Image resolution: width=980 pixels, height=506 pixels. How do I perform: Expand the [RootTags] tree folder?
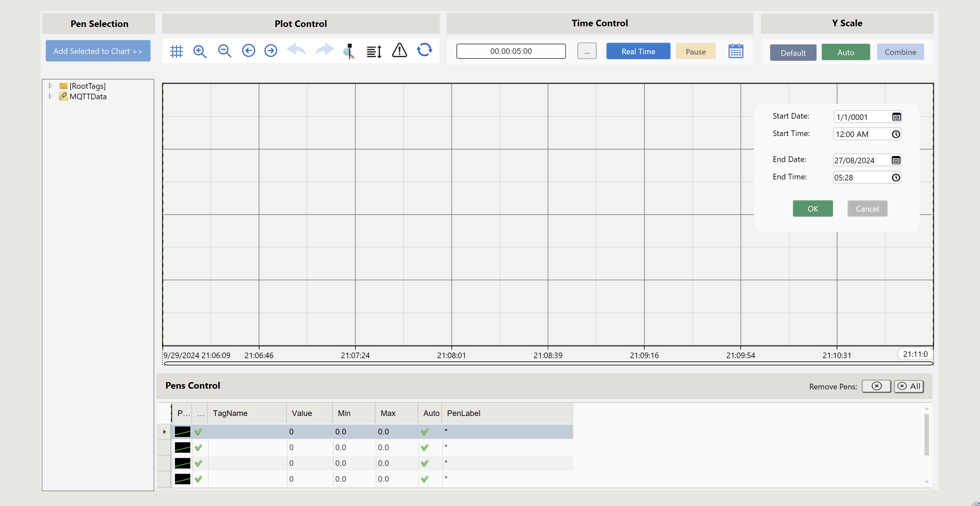pyautogui.click(x=50, y=86)
